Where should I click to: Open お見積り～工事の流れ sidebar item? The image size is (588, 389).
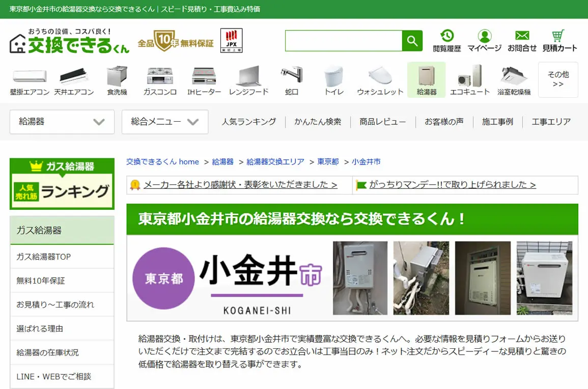click(62, 304)
